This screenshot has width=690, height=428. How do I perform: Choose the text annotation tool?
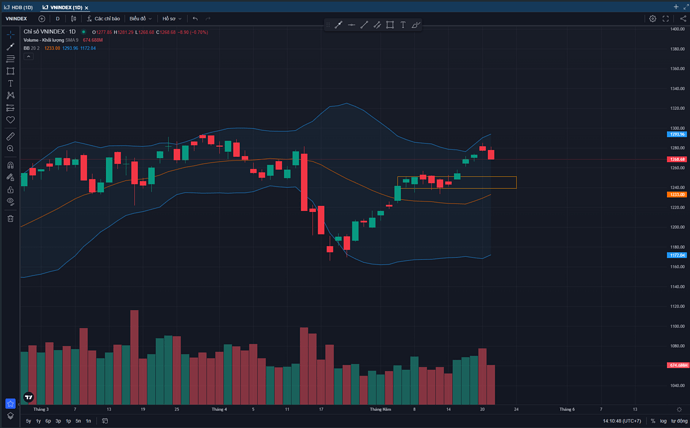click(x=10, y=83)
